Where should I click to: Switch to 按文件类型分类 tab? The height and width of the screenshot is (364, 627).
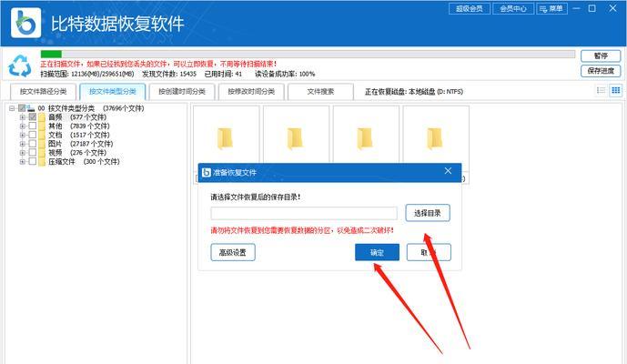click(x=112, y=92)
